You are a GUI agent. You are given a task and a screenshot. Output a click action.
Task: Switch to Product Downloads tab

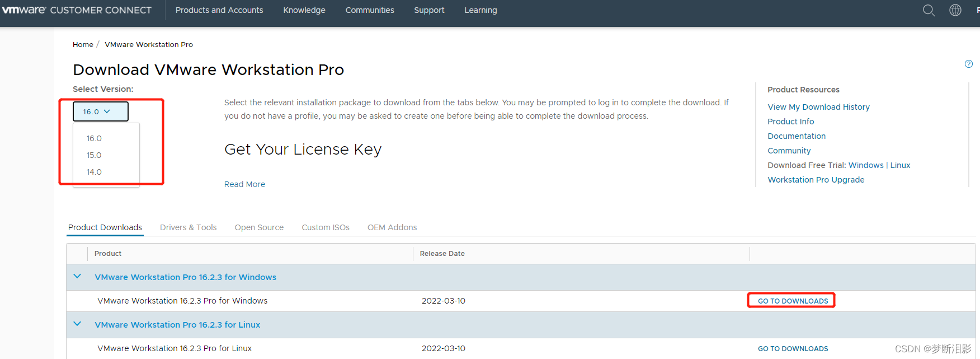(x=105, y=227)
